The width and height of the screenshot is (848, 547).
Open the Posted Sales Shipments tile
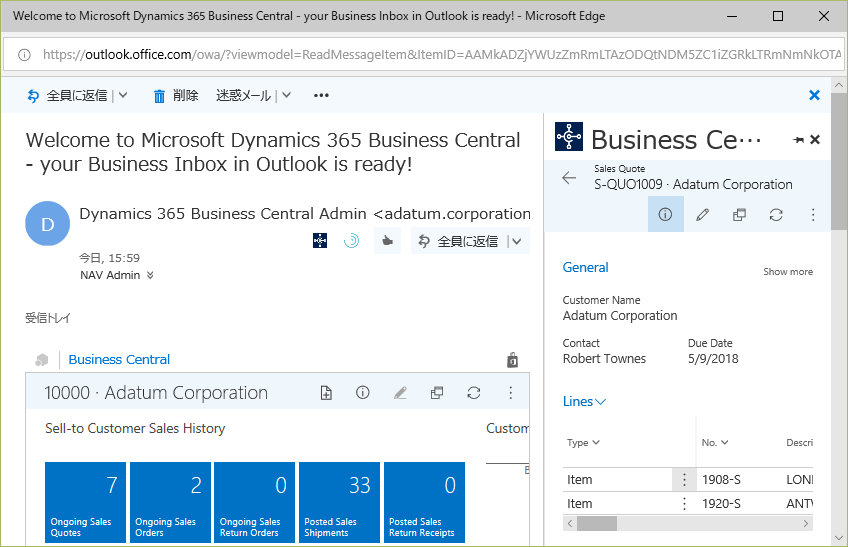[340, 502]
